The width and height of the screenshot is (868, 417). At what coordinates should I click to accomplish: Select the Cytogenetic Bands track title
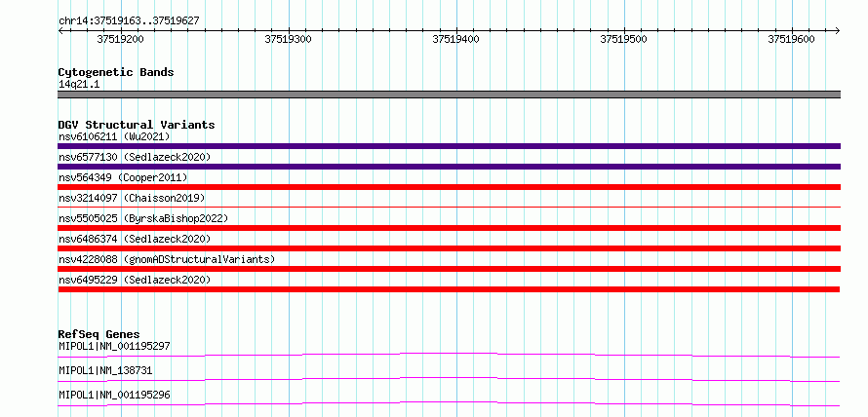[x=116, y=72]
